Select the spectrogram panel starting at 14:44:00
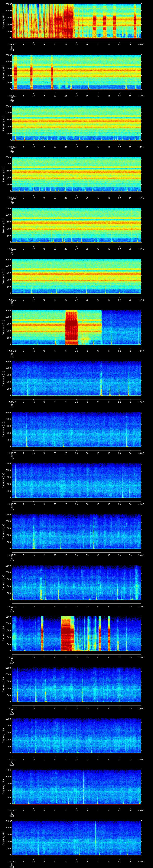 pos(76,276)
